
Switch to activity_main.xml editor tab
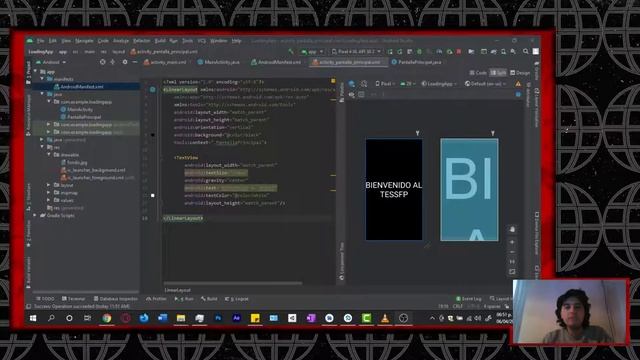tap(165, 62)
